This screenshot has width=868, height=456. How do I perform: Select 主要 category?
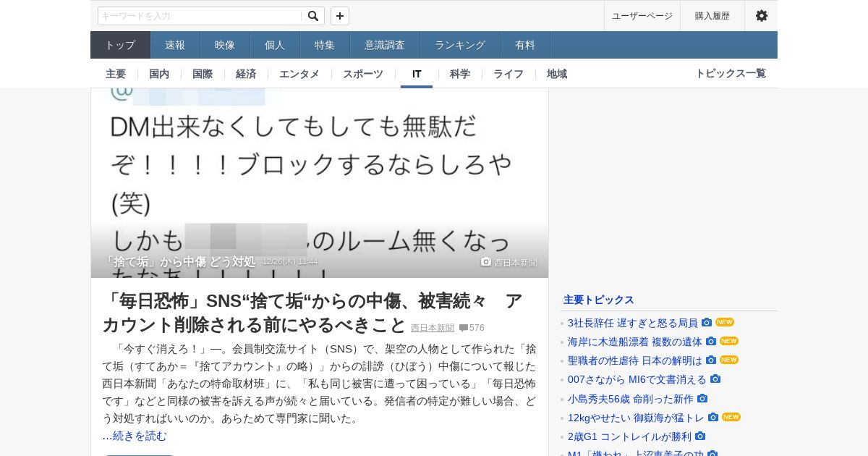tap(116, 74)
